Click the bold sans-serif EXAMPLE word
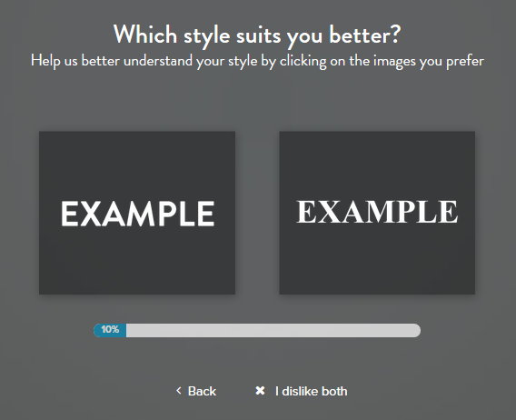 (137, 214)
